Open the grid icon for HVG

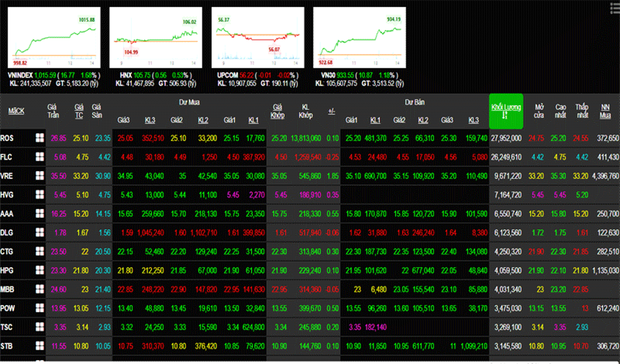coord(40,194)
